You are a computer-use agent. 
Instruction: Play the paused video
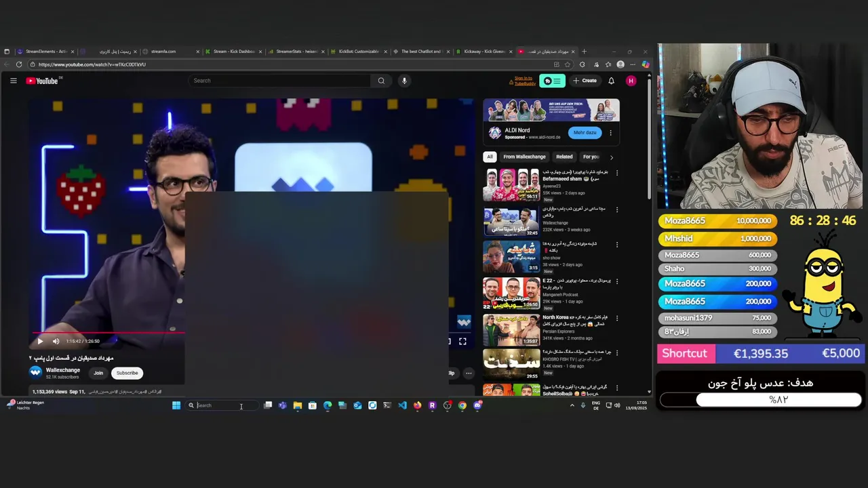[40, 341]
